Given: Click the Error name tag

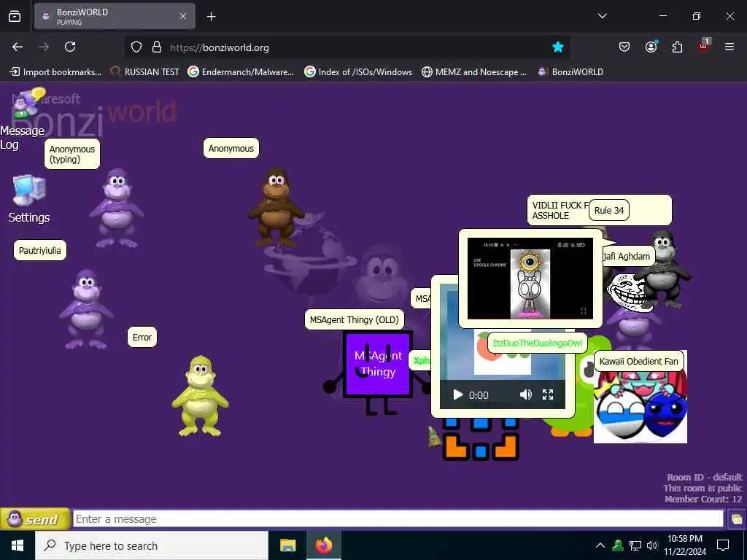Looking at the screenshot, I should [x=142, y=337].
